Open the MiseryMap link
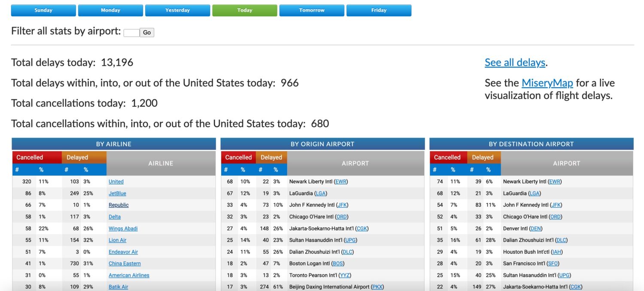 click(x=547, y=83)
